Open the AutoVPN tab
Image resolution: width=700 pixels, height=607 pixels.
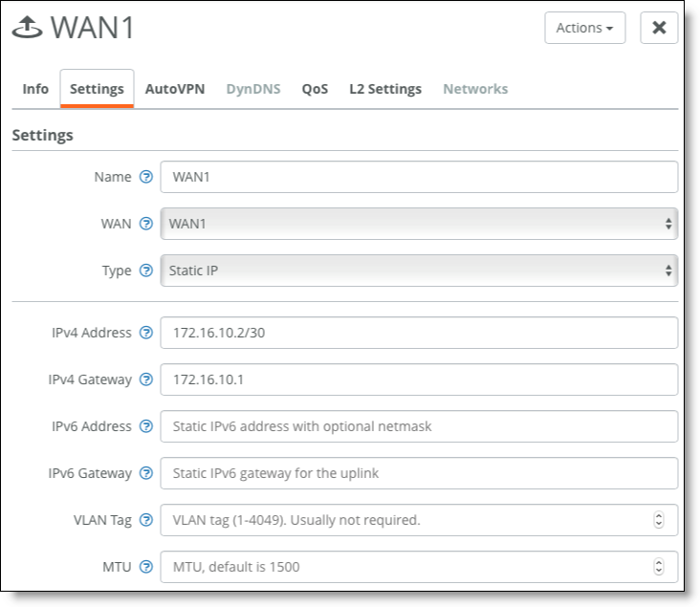(175, 89)
